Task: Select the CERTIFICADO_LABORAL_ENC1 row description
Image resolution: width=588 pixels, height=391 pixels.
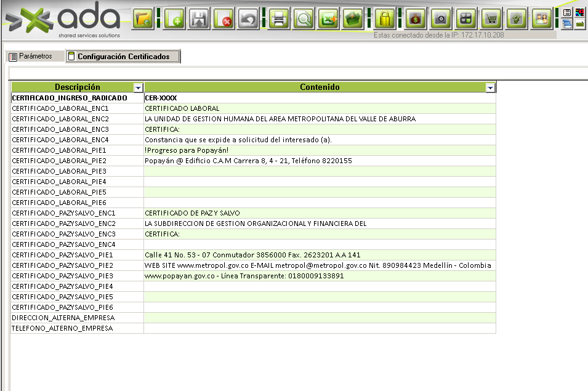Action: 60,108
